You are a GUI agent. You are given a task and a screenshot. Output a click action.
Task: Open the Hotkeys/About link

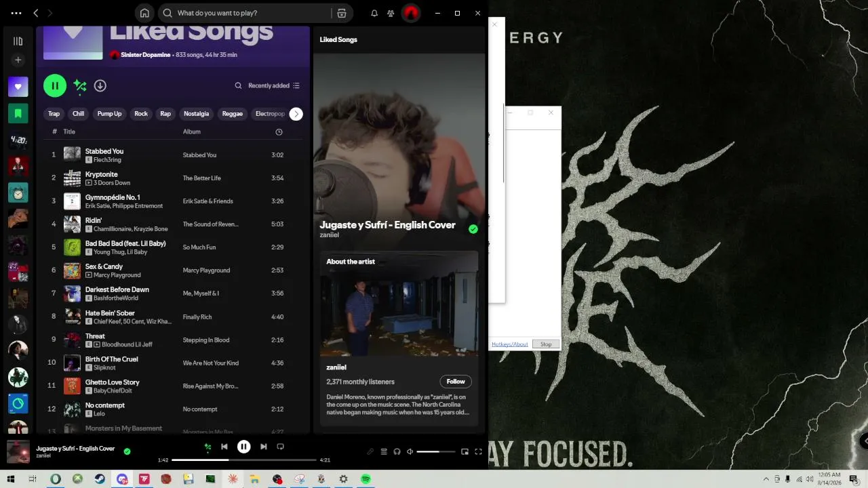[510, 344]
